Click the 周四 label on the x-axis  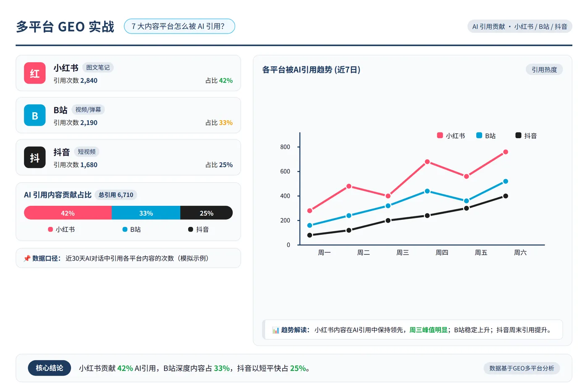[442, 253]
